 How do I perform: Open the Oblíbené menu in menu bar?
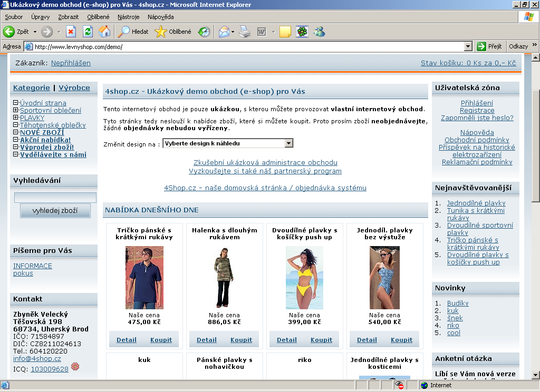point(98,17)
